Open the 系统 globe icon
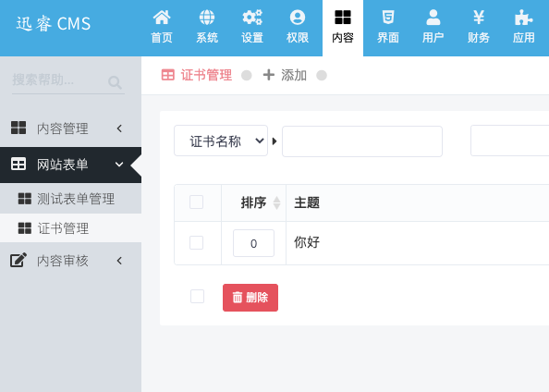Viewport: 549px width, 392px height. point(207,18)
